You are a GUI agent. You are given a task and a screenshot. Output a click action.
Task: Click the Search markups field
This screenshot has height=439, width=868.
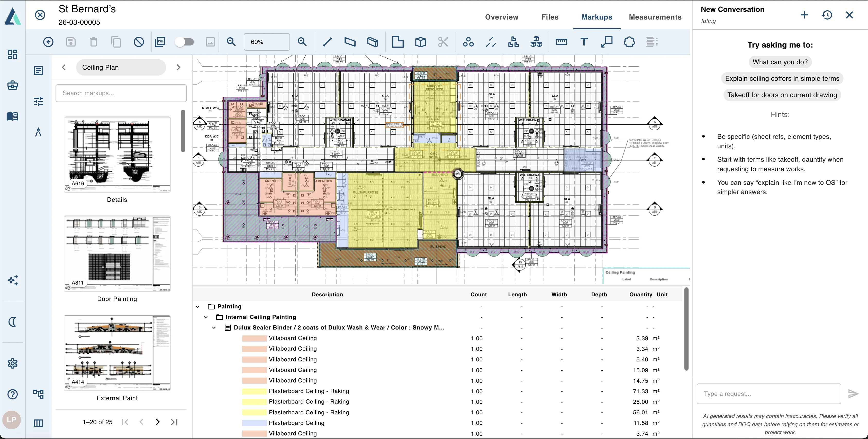pyautogui.click(x=121, y=93)
